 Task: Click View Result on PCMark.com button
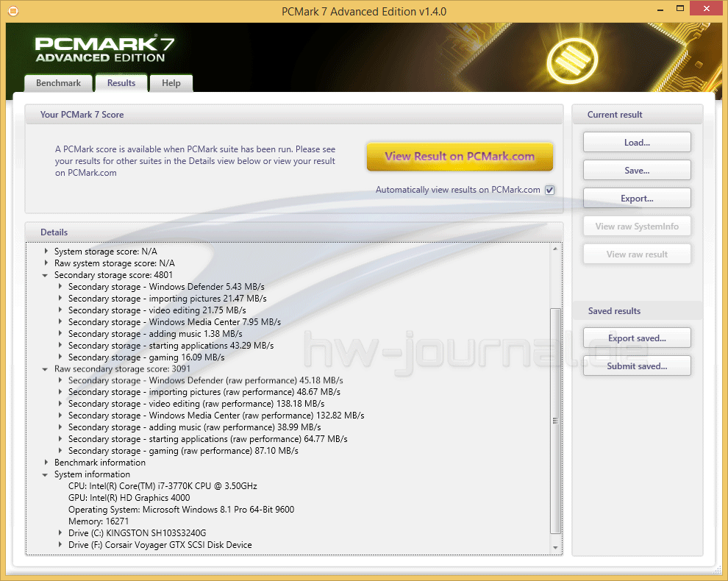460,157
